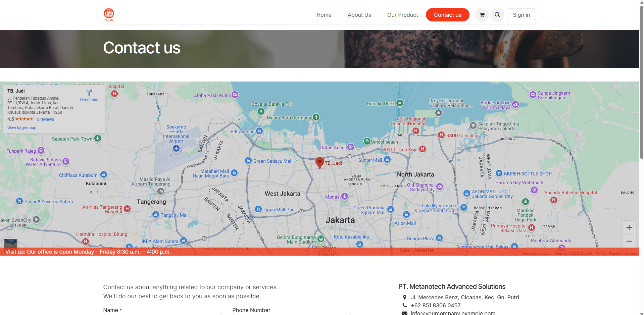Click the Sepatan Park Town marker
The image size is (644, 315).
[x=98, y=138]
